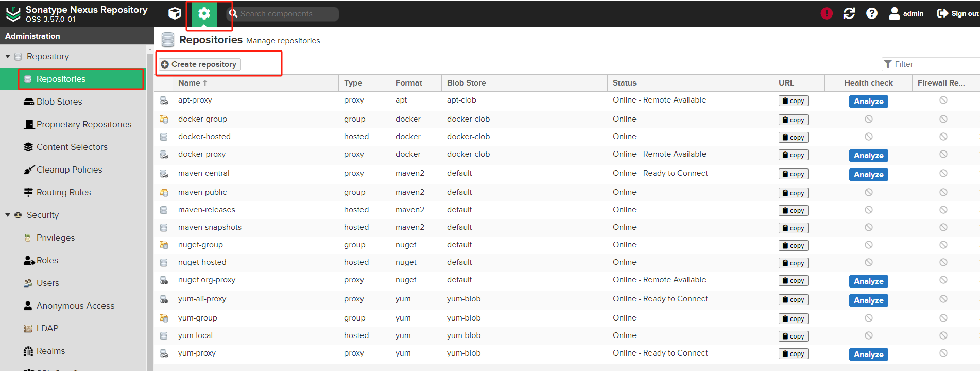Open the admin user account
This screenshot has width=980, height=371.
[906, 13]
